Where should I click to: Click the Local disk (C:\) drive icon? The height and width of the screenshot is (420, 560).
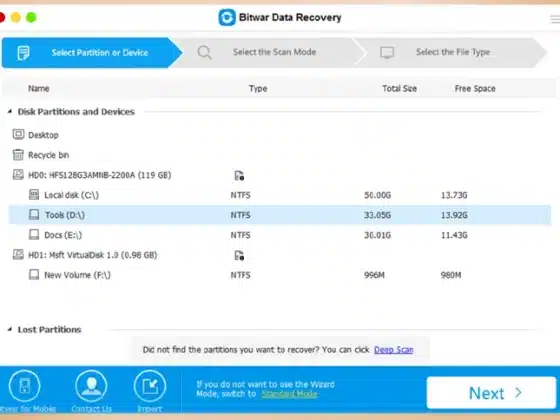34,195
